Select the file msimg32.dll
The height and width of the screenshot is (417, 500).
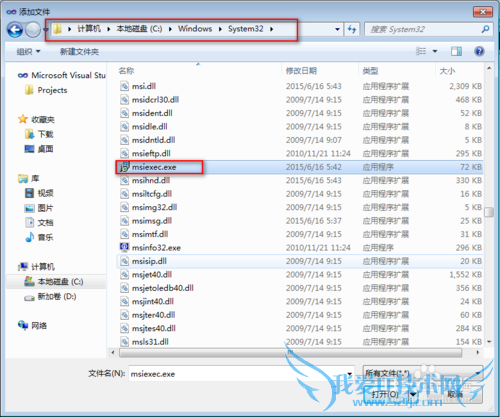point(300,207)
